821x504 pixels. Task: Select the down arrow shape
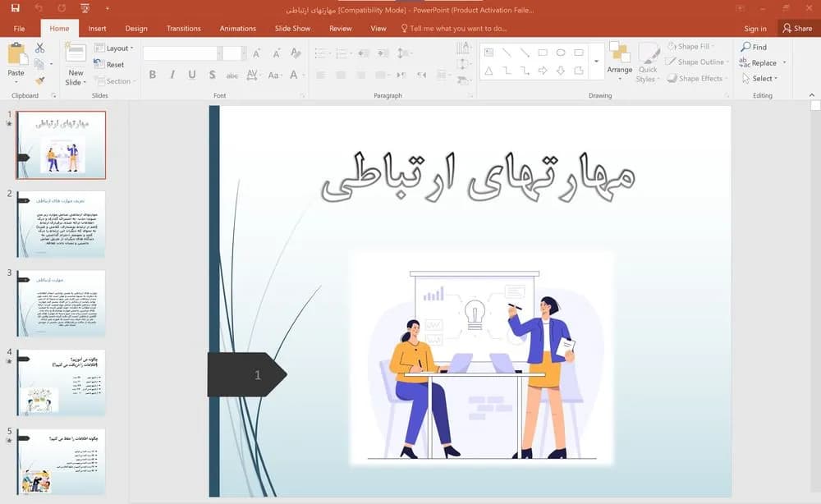pos(561,70)
